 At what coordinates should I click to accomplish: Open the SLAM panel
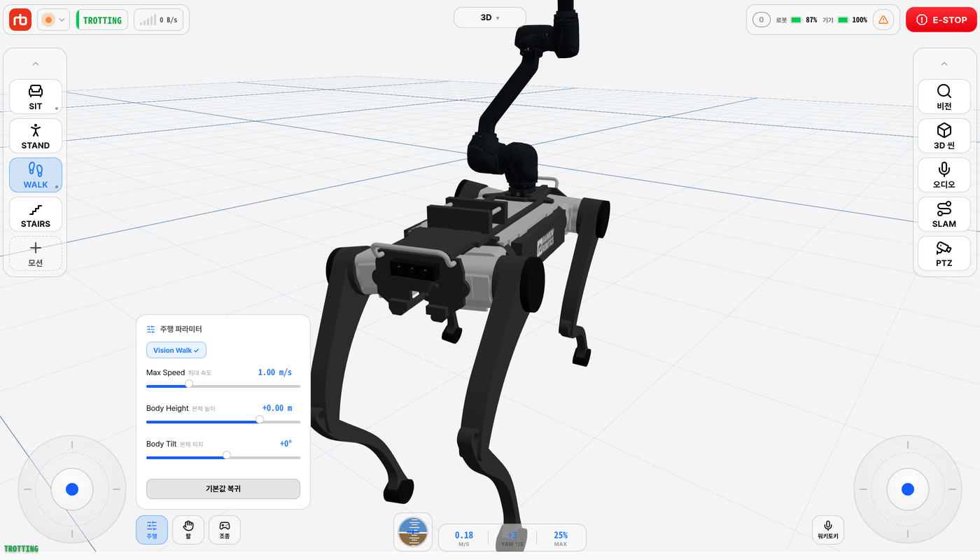944,214
